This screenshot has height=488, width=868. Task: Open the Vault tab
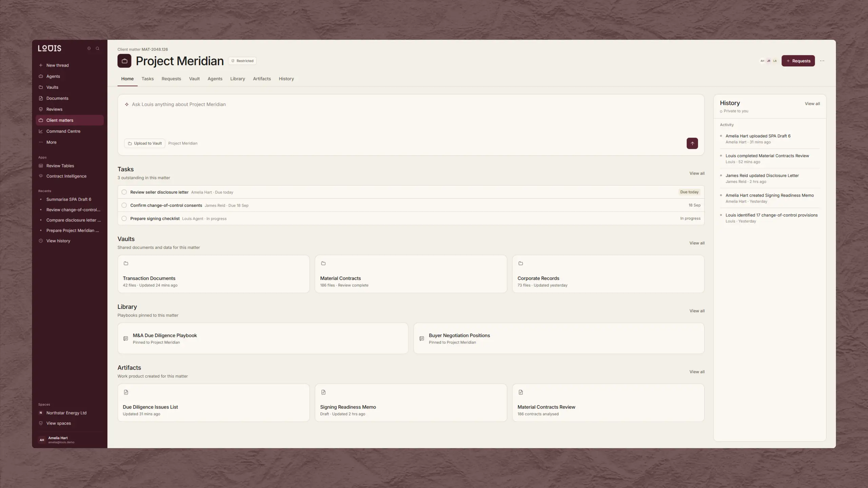[x=194, y=79]
